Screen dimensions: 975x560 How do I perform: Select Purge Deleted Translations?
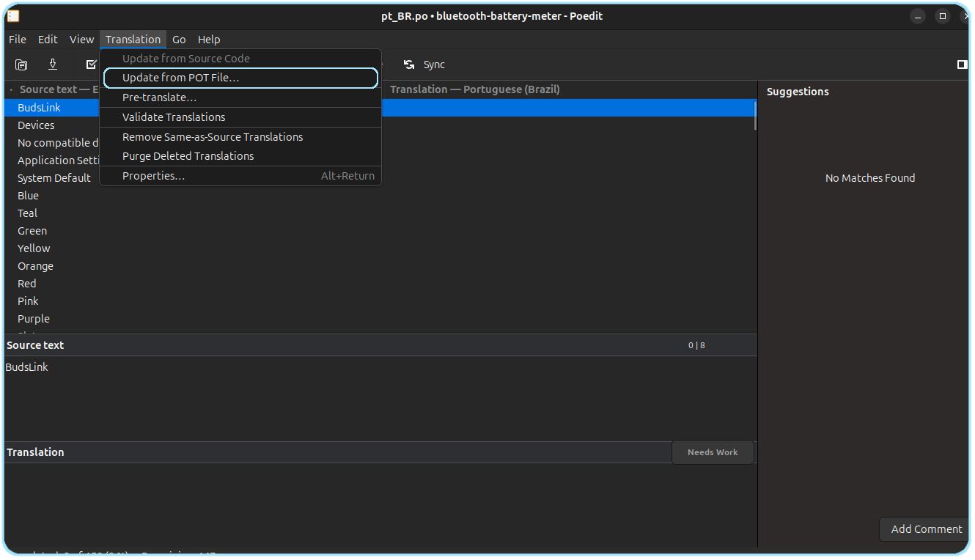click(188, 156)
